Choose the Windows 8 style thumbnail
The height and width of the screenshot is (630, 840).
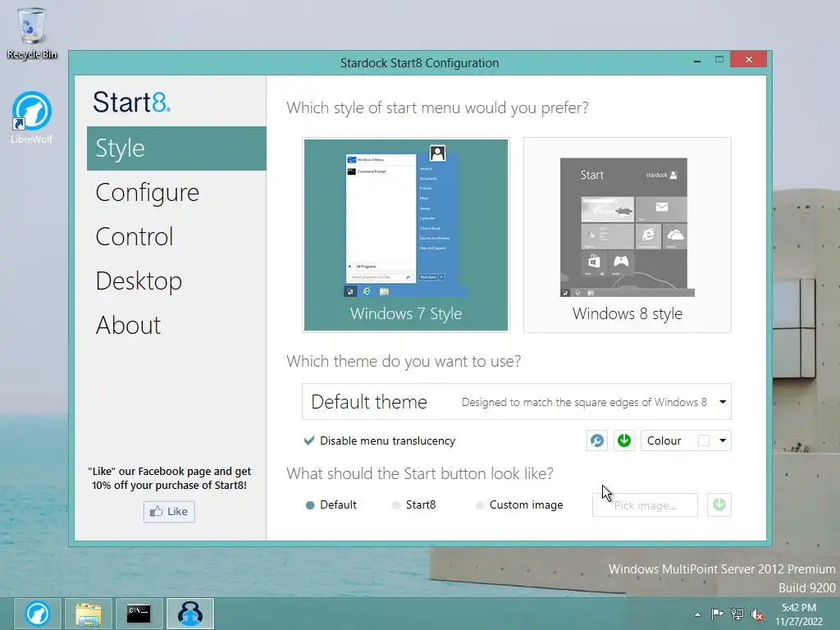pos(628,235)
